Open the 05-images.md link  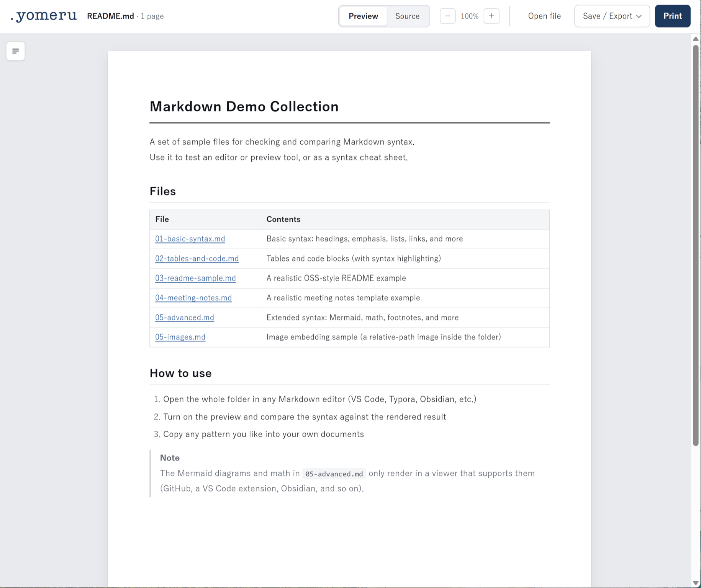click(x=180, y=337)
